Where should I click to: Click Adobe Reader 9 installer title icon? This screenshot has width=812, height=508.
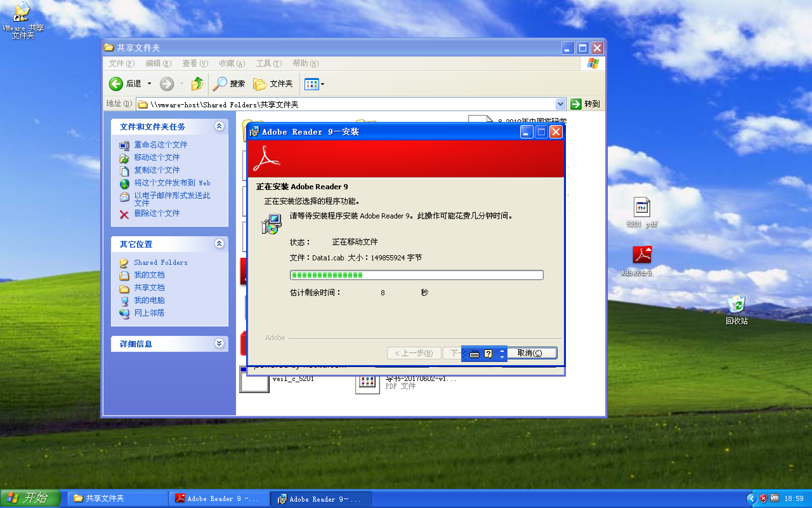click(254, 132)
